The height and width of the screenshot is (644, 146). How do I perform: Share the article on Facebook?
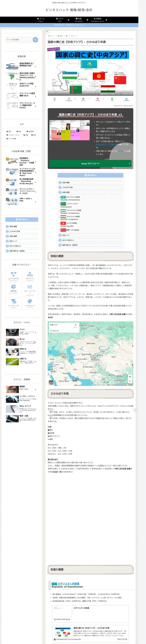coord(69,99)
